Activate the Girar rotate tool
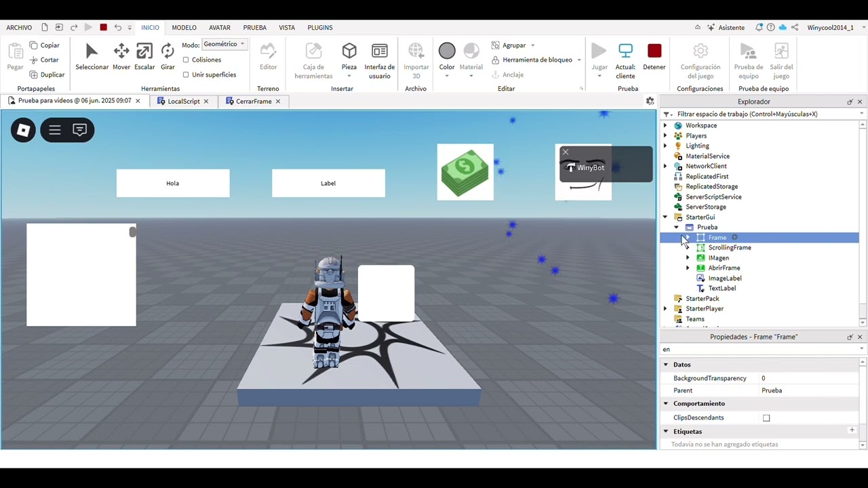 pos(167,57)
